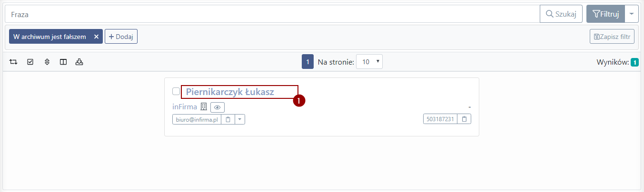
Task: Go to page 1 in the pagination
Action: tap(307, 62)
